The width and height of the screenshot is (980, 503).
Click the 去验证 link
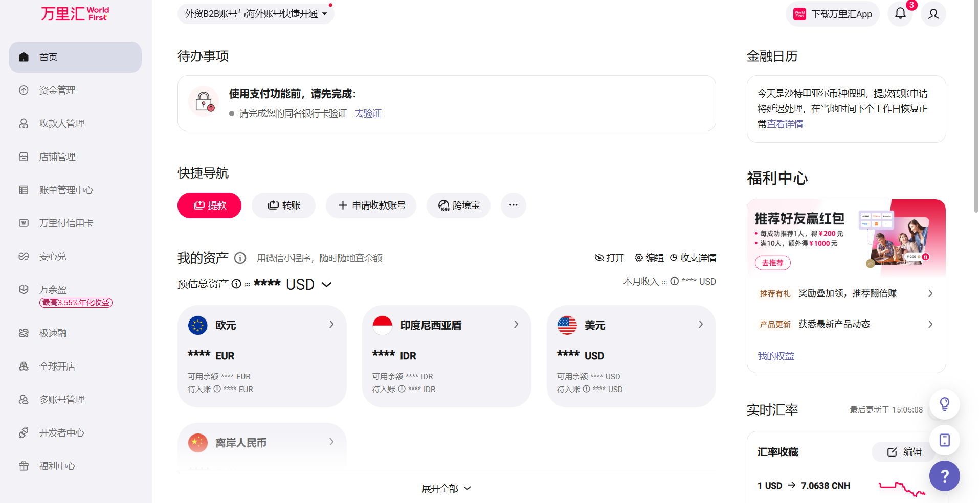click(368, 113)
